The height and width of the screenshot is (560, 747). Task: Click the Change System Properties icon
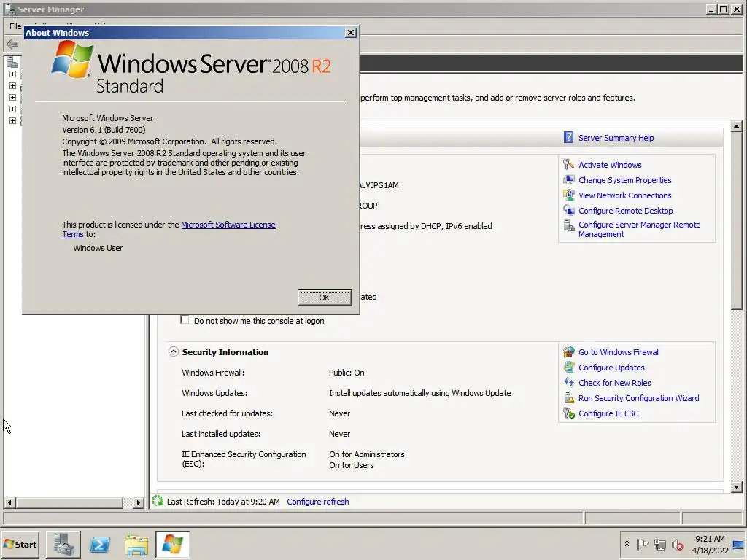click(x=568, y=179)
